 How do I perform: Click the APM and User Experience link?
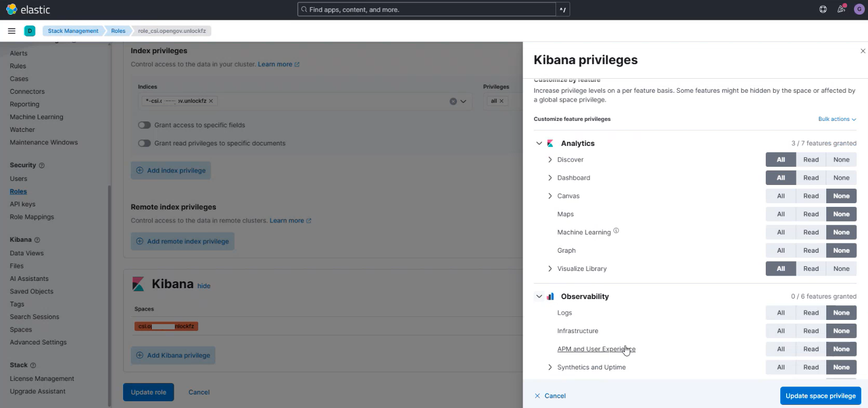pyautogui.click(x=596, y=349)
